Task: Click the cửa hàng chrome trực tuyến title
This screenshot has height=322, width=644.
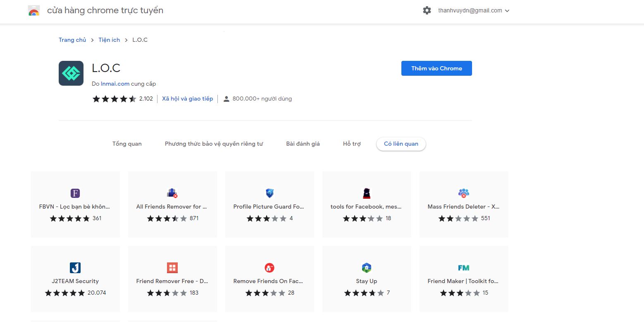Action: 105,11
